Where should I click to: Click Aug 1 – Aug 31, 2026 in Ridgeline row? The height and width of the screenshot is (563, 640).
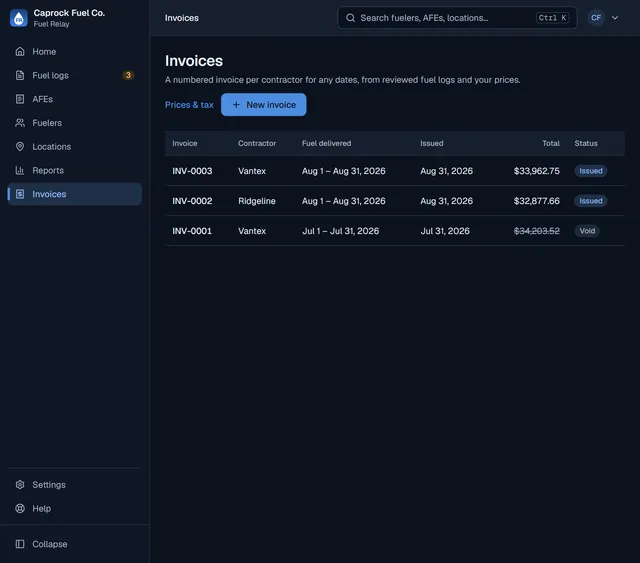(x=343, y=201)
